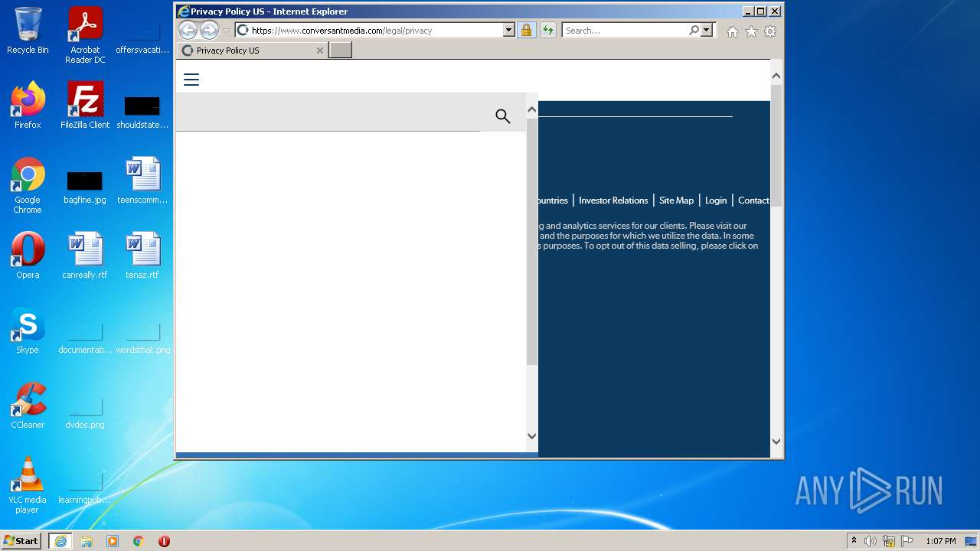Click the inner panel scrollbar down arrow
The height and width of the screenshot is (551, 980).
pos(532,436)
